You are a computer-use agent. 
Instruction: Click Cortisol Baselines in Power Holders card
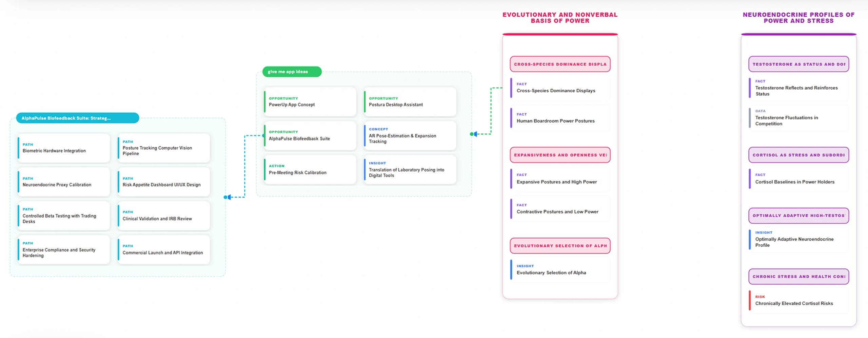click(x=799, y=179)
